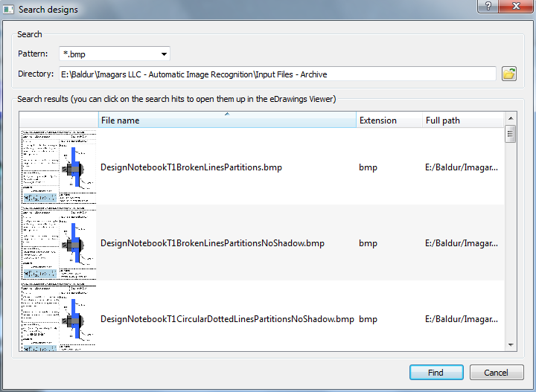
Task: Click the results scrollbar down arrow
Action: (x=511, y=345)
